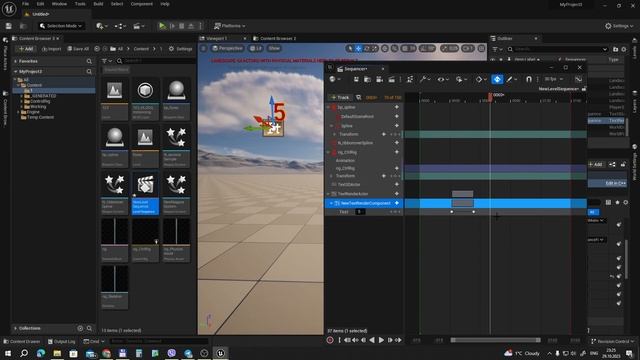Click the Sequencer find in Content Browser icon
This screenshot has width=640, height=360.
(367, 80)
